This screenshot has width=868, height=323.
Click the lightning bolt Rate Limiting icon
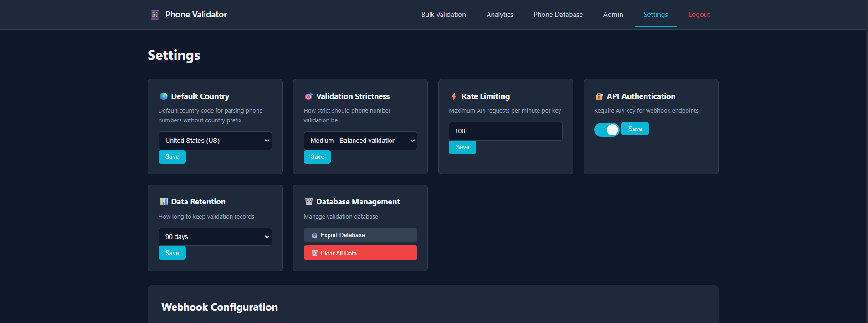click(x=454, y=96)
